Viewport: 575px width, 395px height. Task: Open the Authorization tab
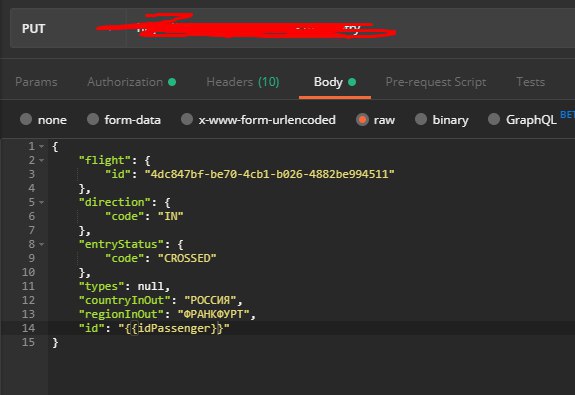click(131, 82)
